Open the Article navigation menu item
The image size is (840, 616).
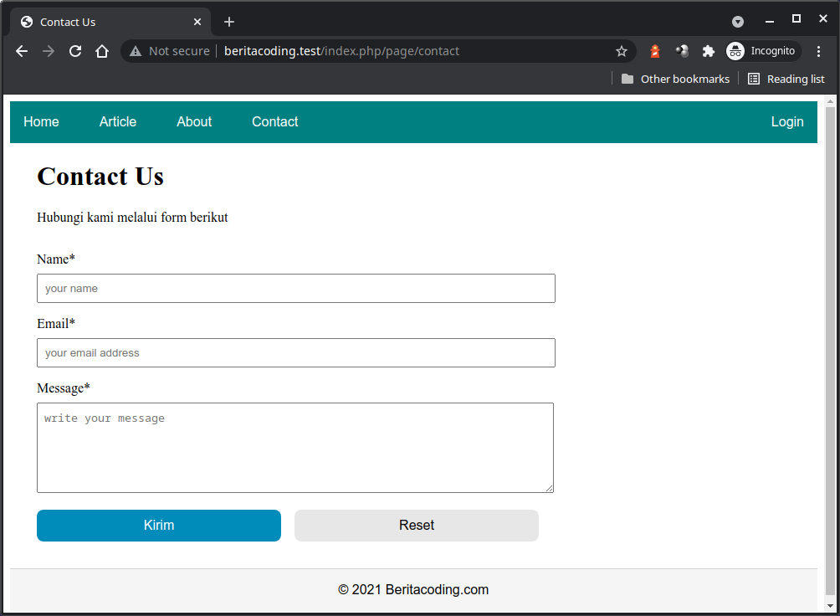tap(117, 121)
